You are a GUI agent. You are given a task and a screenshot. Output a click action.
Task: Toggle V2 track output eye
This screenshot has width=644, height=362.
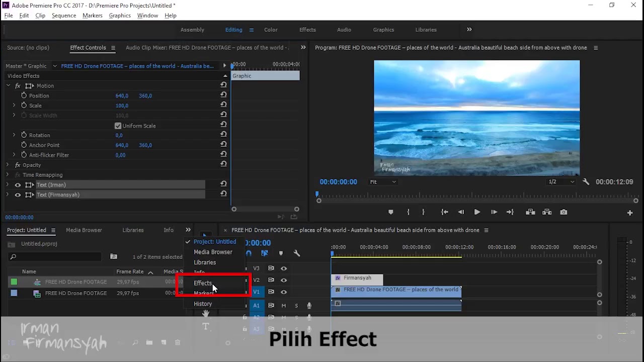tap(284, 280)
